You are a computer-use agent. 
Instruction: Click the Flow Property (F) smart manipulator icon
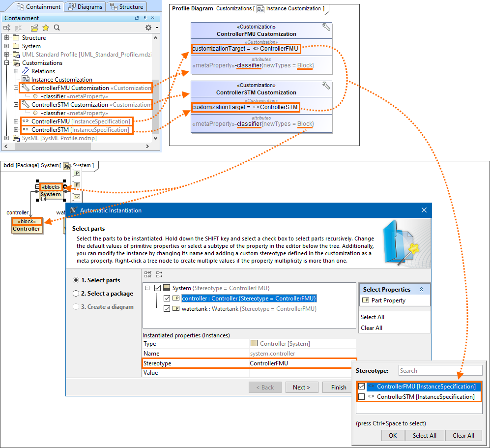pyautogui.click(x=77, y=185)
